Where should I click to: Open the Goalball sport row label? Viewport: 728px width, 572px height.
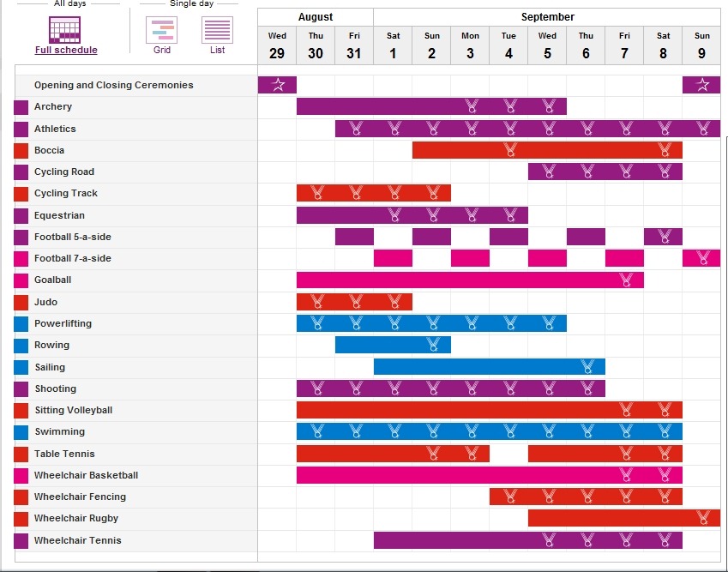[52, 280]
